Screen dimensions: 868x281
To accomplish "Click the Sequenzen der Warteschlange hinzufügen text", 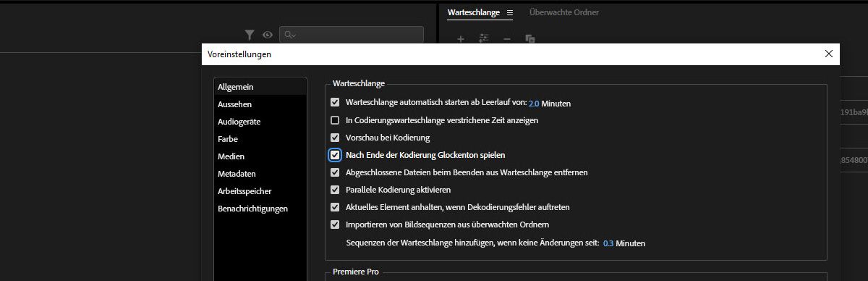I will tap(472, 243).
